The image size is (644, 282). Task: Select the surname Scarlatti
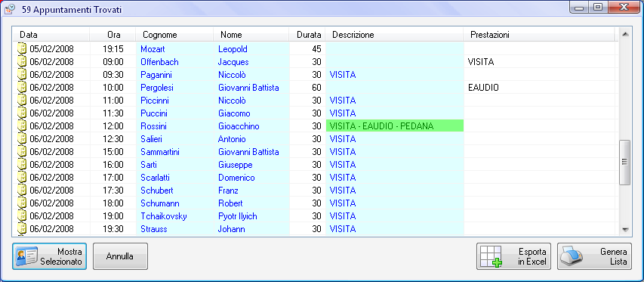click(156, 178)
